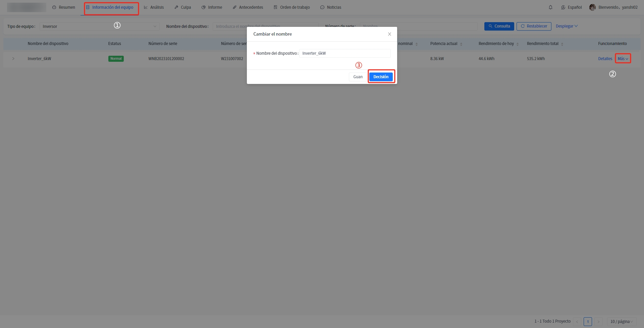Click the W231007002 cell
This screenshot has height=328, width=644.
[x=232, y=59]
